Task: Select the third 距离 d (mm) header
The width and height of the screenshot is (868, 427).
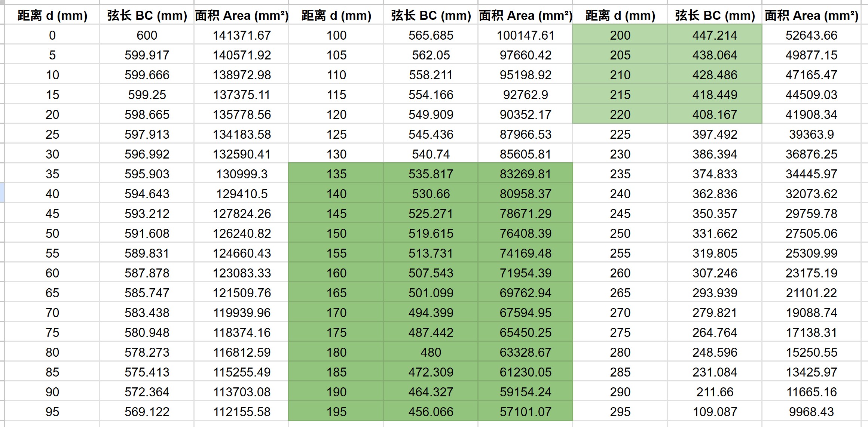Action: click(620, 15)
